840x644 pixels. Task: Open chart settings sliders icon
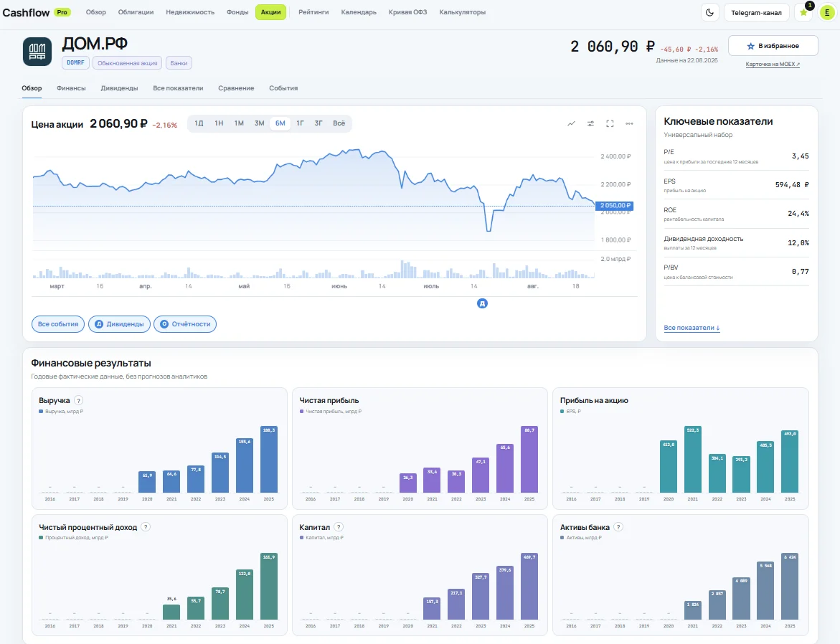click(590, 124)
